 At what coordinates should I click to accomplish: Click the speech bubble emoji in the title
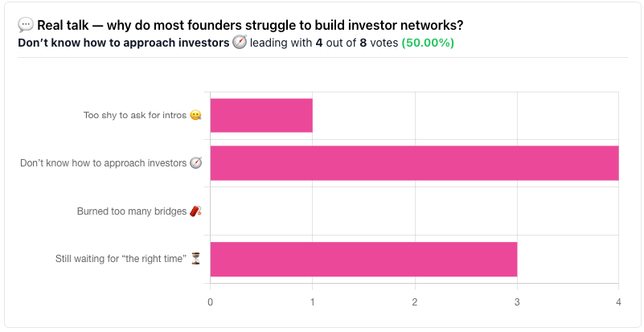pyautogui.click(x=26, y=26)
